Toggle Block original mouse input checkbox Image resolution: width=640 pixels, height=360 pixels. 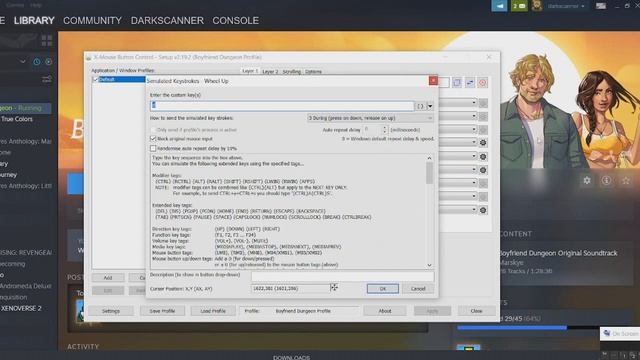153,139
